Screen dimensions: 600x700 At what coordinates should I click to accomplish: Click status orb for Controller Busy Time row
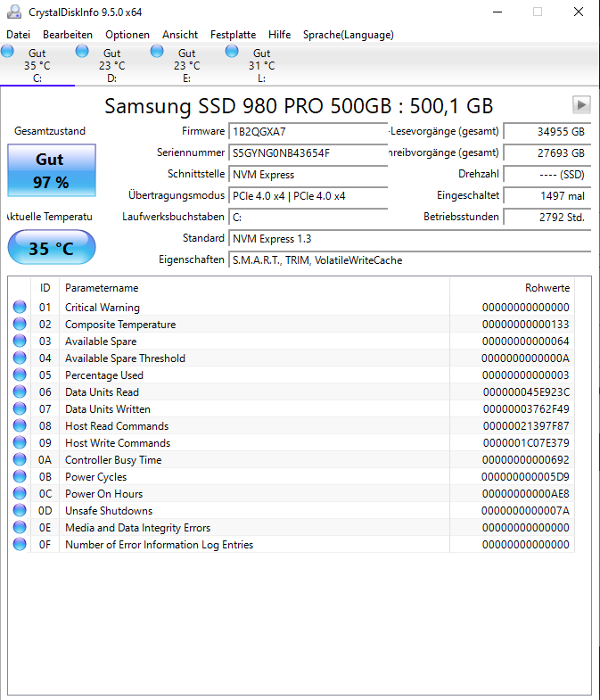20,459
